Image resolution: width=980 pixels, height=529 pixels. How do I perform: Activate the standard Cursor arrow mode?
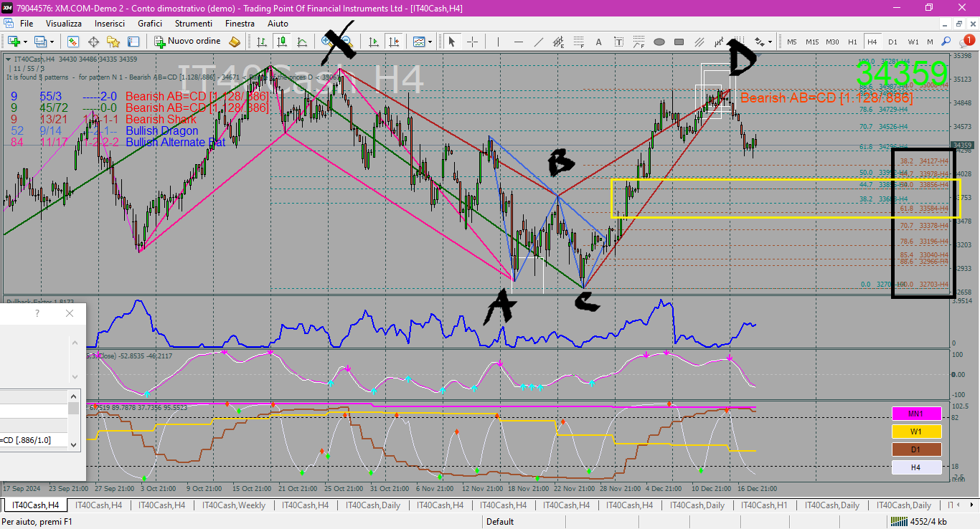click(x=452, y=42)
